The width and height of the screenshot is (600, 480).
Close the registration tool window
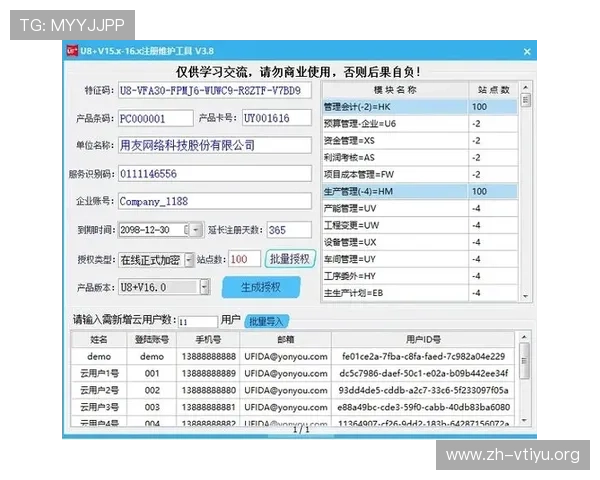527,51
